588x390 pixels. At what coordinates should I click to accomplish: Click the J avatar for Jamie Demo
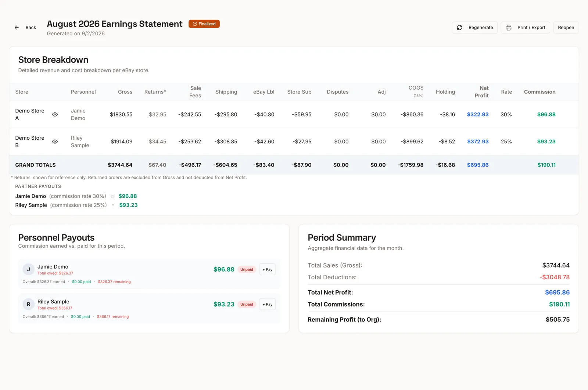click(x=29, y=269)
